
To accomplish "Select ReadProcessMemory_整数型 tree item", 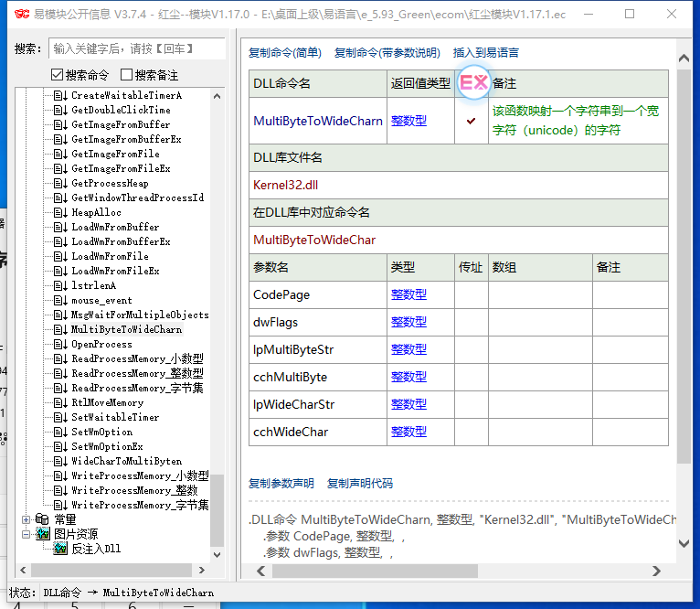I will (x=137, y=373).
